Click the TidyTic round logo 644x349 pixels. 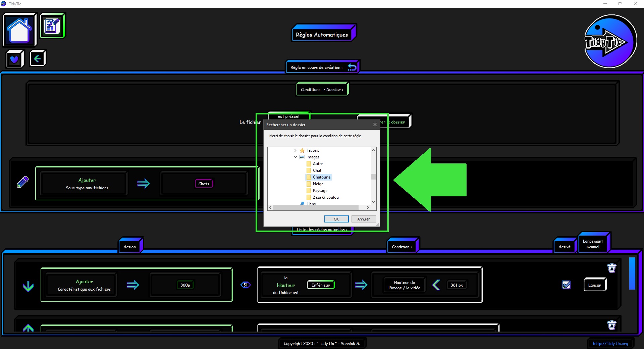pos(610,42)
